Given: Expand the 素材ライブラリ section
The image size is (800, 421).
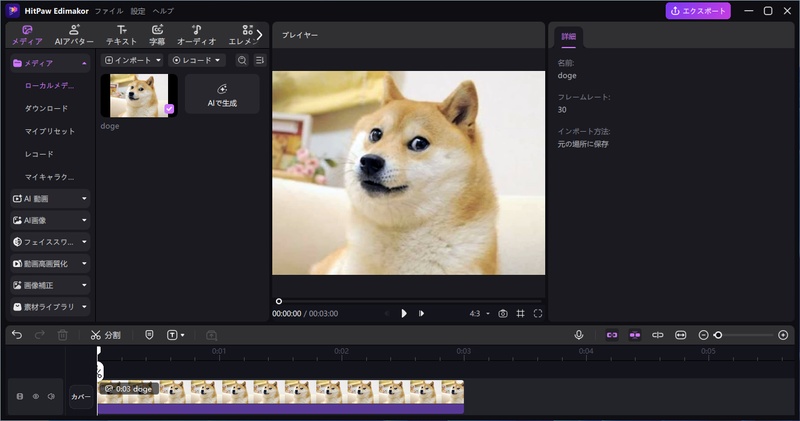Looking at the screenshot, I should pos(50,307).
